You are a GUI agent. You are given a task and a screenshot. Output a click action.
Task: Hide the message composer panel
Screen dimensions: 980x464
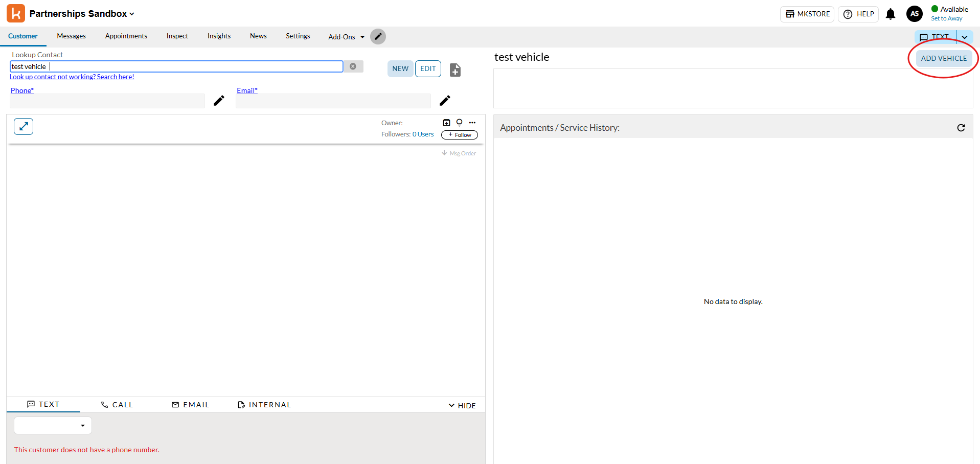point(462,405)
